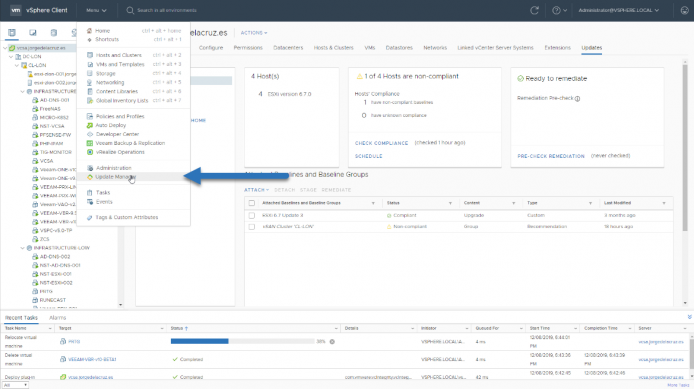This screenshot has height=389, width=694.
Task: Click CHECK COMPLIANCE link
Action: (382, 143)
